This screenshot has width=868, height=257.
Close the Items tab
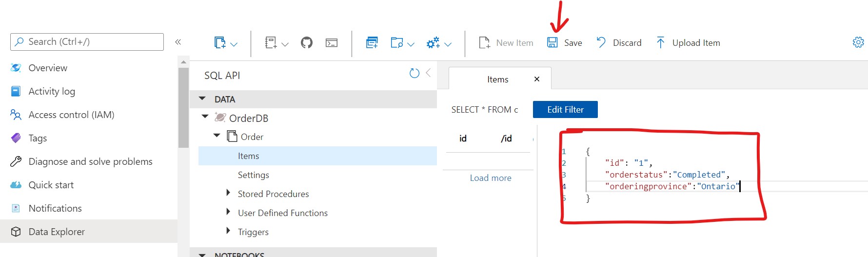click(537, 79)
